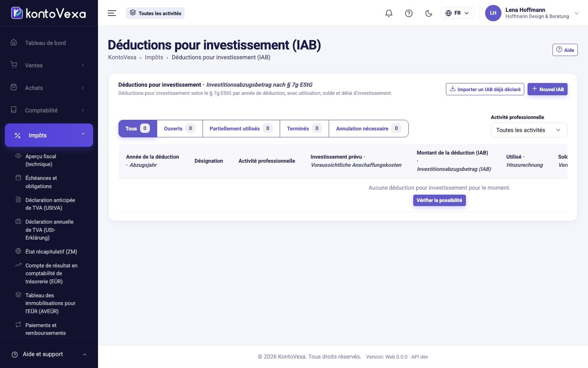
Task: Click the help question-mark icon in header
Action: pyautogui.click(x=409, y=13)
